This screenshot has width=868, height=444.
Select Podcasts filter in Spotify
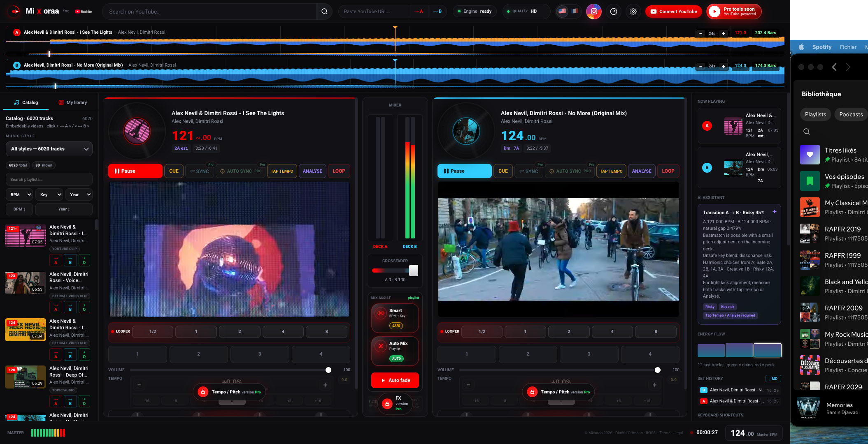(x=851, y=114)
